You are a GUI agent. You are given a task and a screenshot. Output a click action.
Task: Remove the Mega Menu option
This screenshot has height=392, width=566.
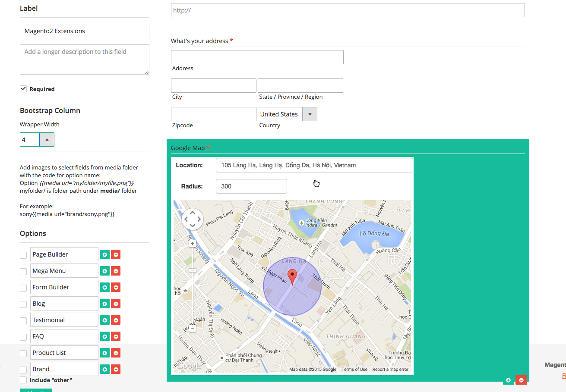(x=116, y=271)
